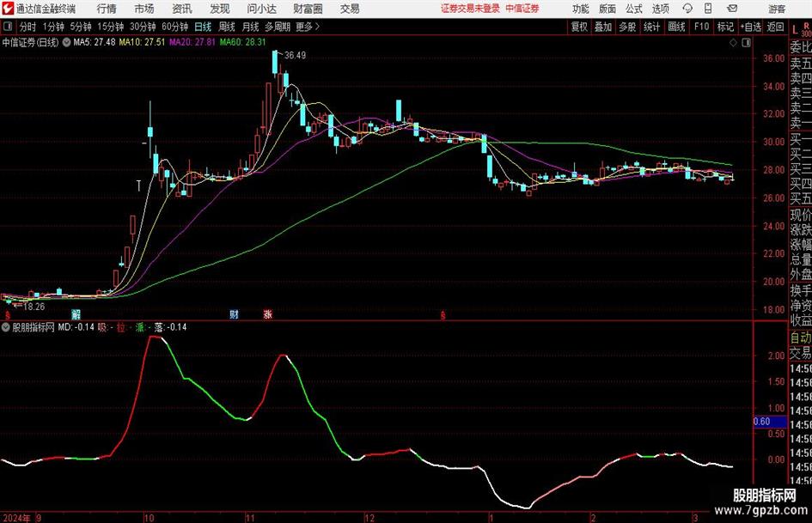The width and height of the screenshot is (812, 523).
Task: Click the 财 marker on the chart bottom
Action: (x=234, y=314)
